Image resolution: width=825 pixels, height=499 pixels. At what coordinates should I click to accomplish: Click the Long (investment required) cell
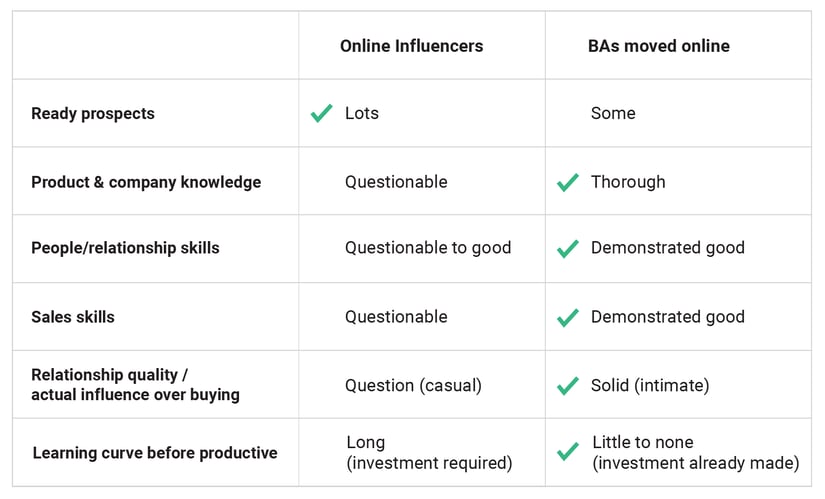[x=429, y=453]
